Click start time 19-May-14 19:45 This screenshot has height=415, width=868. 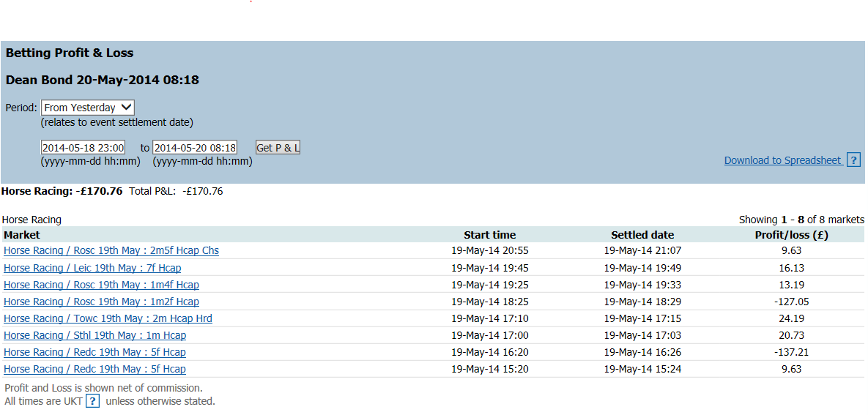click(x=490, y=268)
